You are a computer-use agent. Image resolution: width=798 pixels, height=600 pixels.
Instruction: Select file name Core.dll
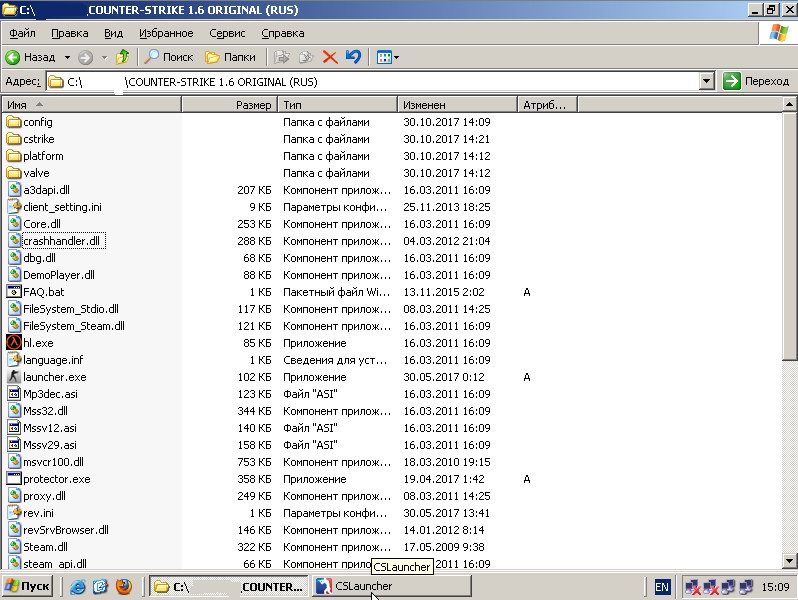pos(42,224)
